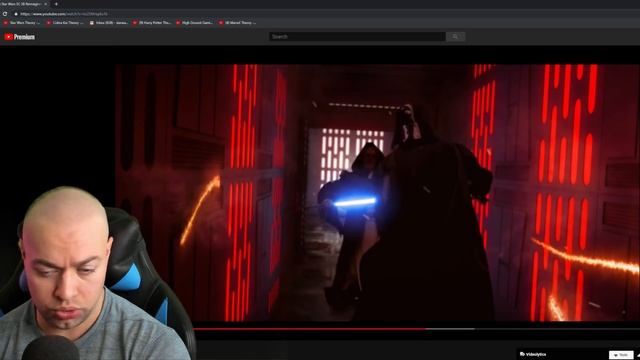Open the Harry Potter Theory bookmark
The width and height of the screenshot is (640, 360).
click(x=152, y=23)
